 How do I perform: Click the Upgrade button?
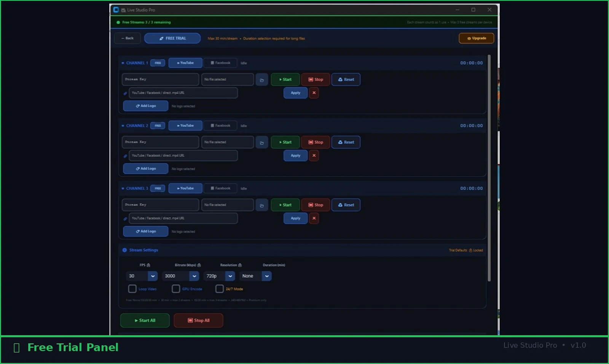477,38
